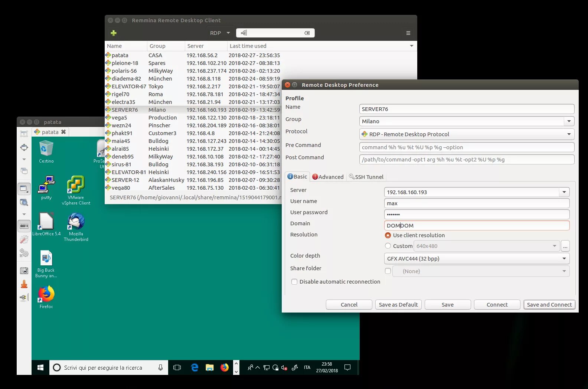Toggle scaled mode magnifier icon
The height and width of the screenshot is (389, 588).
(24, 202)
